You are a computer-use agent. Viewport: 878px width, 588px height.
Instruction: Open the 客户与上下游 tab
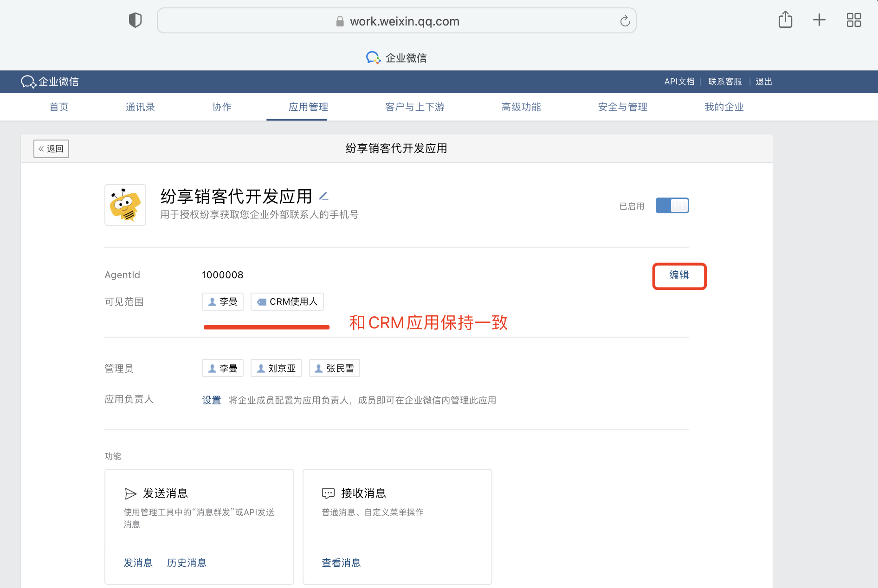(415, 107)
